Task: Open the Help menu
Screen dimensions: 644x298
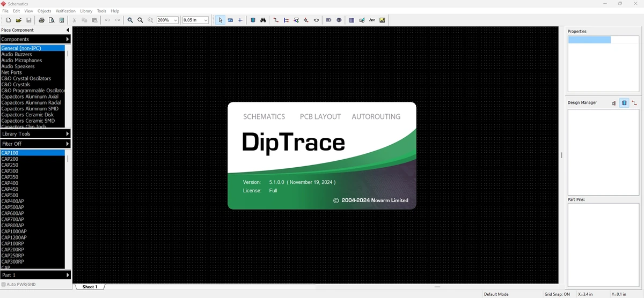Action: [115, 11]
